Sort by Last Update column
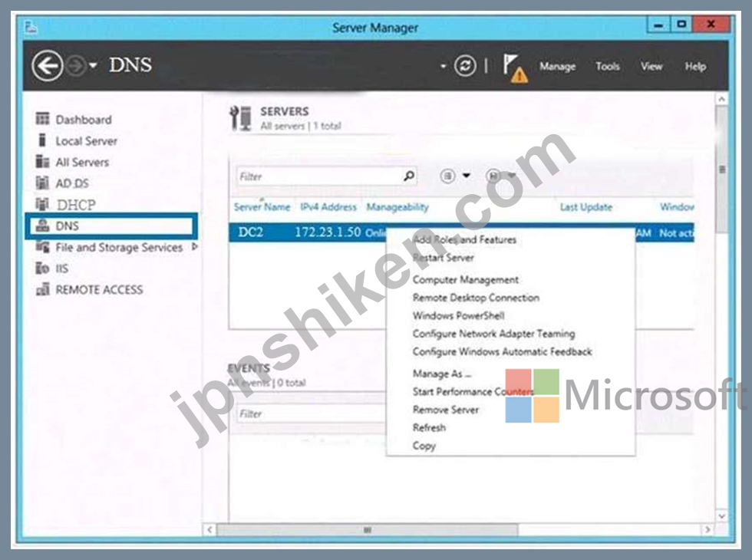The width and height of the screenshot is (752, 560). coord(586,206)
